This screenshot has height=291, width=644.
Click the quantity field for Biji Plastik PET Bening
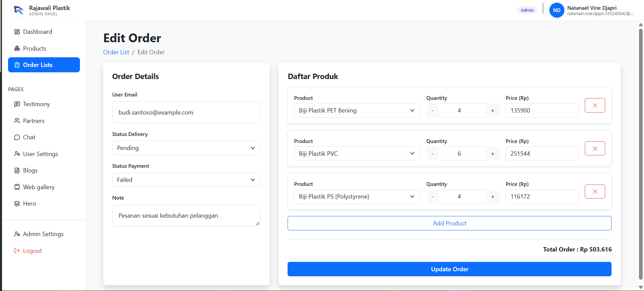[x=462, y=111]
